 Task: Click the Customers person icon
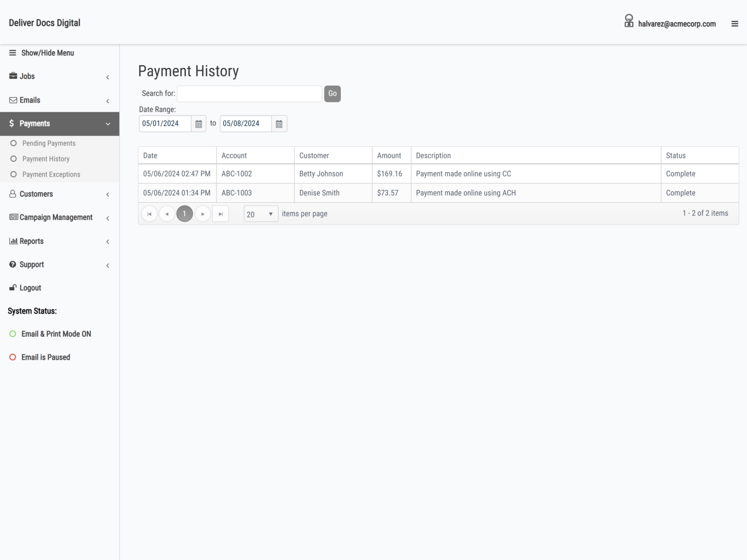(x=13, y=194)
